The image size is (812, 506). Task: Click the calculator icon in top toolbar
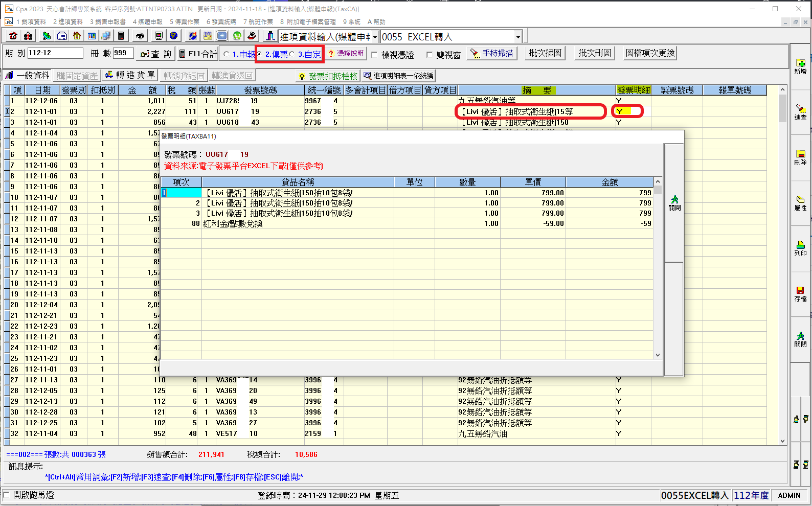tap(121, 36)
